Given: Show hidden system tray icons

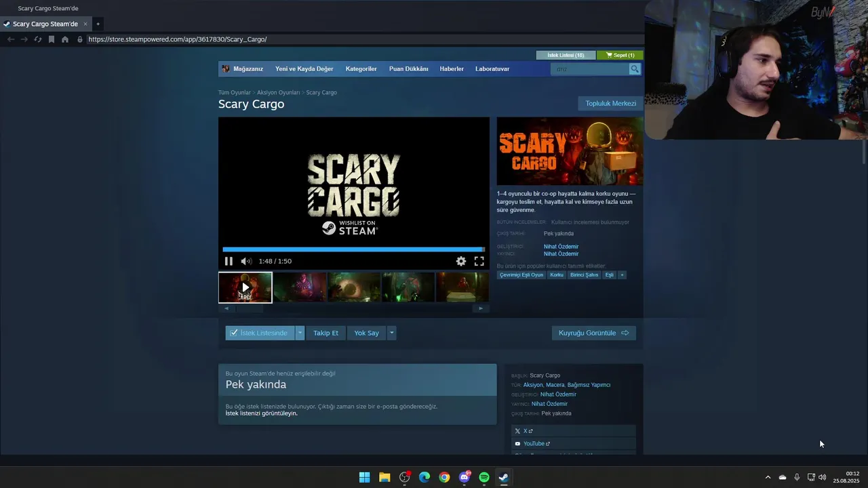Looking at the screenshot, I should [x=768, y=477].
